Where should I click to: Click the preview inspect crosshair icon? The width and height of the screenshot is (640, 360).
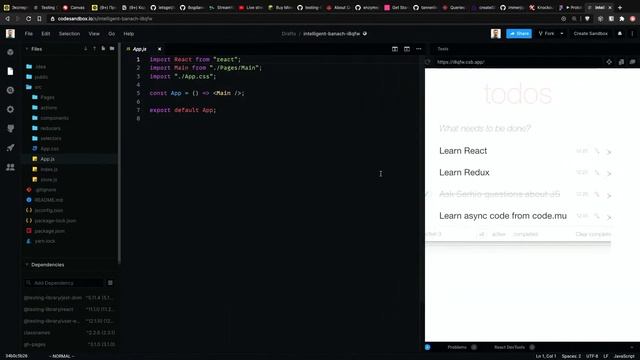click(x=609, y=62)
